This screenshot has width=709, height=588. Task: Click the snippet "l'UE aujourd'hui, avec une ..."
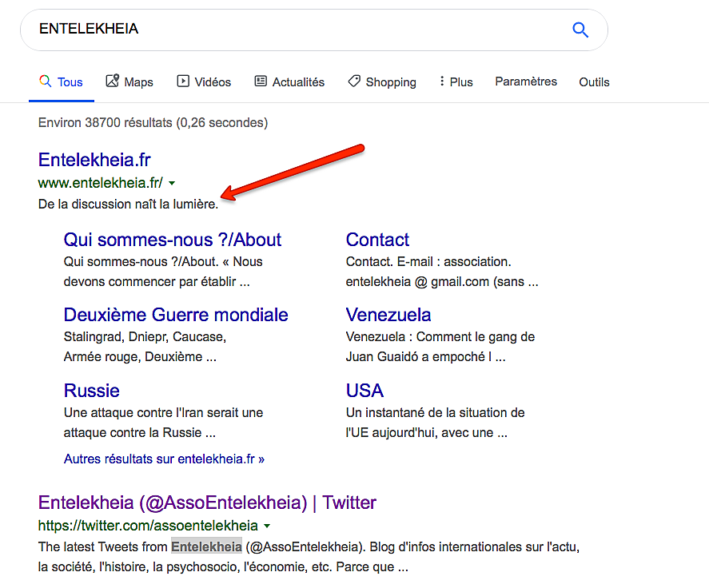point(427,432)
